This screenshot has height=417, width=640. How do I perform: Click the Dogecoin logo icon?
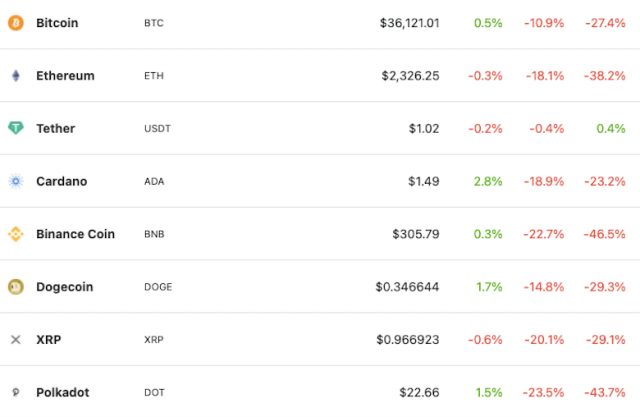click(x=15, y=287)
